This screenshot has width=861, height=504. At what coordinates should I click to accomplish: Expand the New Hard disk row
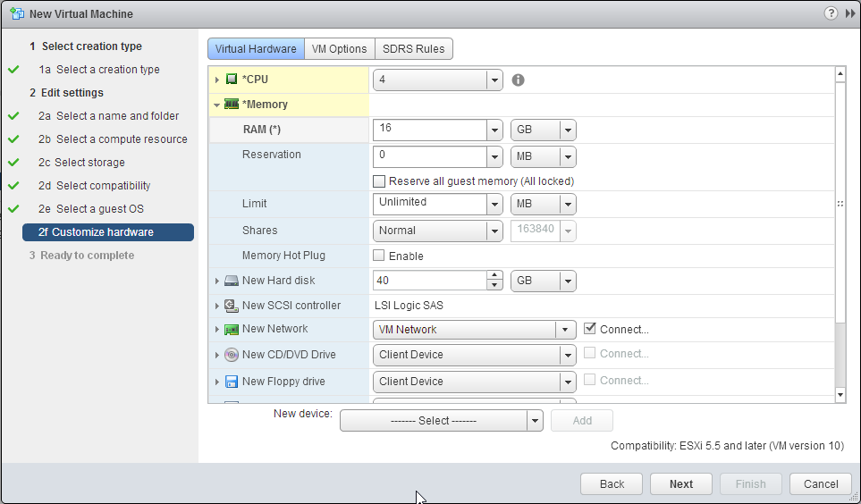point(217,281)
